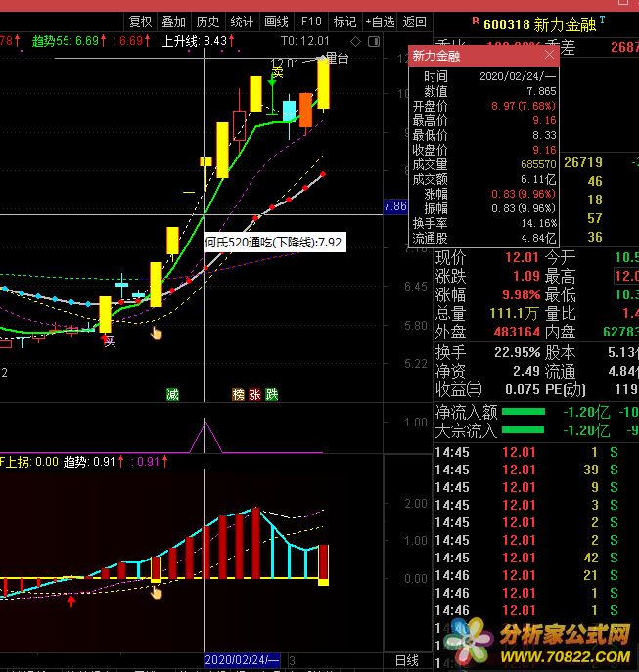639x672 pixels.
Task: Click the 榜 marker icon on chart
Action: (238, 394)
